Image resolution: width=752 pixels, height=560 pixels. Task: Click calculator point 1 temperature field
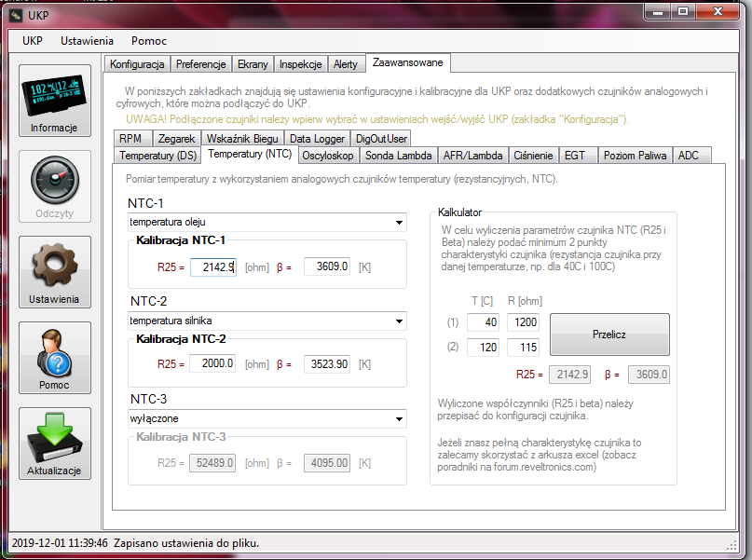[x=483, y=322]
